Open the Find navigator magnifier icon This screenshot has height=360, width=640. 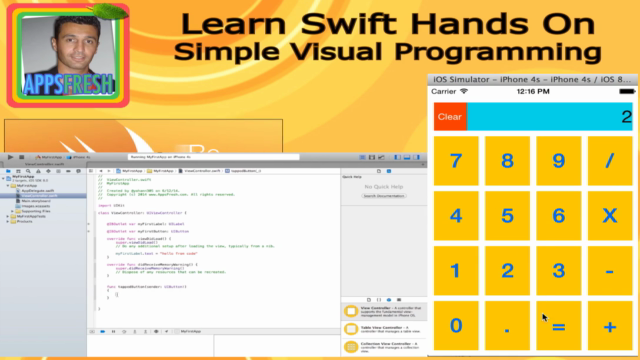click(28, 171)
